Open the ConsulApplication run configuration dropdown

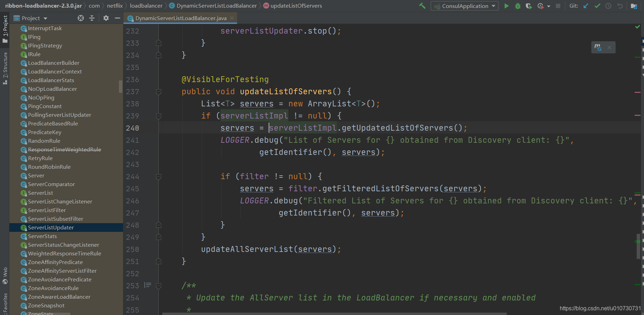click(464, 6)
